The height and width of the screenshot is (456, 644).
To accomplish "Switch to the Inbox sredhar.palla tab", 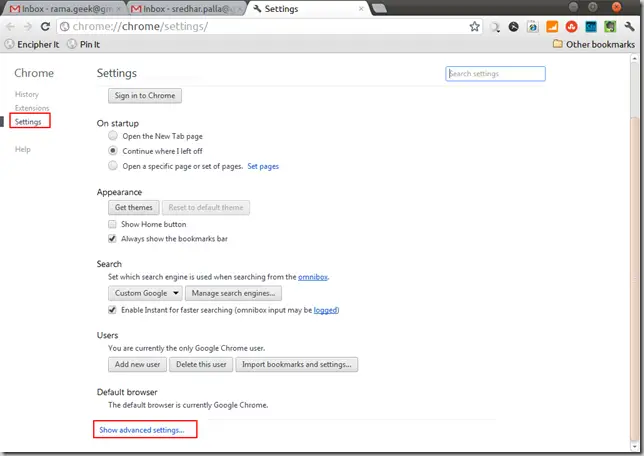I will (x=187, y=9).
